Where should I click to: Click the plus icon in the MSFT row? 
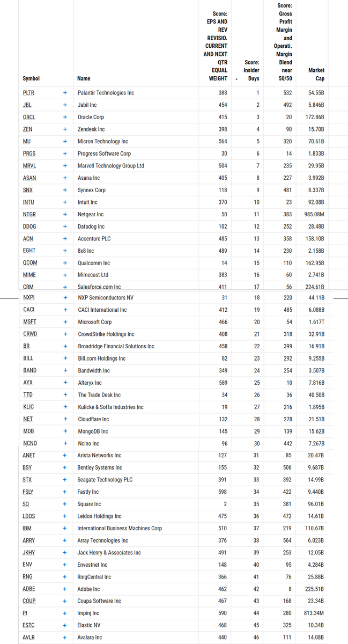tap(65, 322)
